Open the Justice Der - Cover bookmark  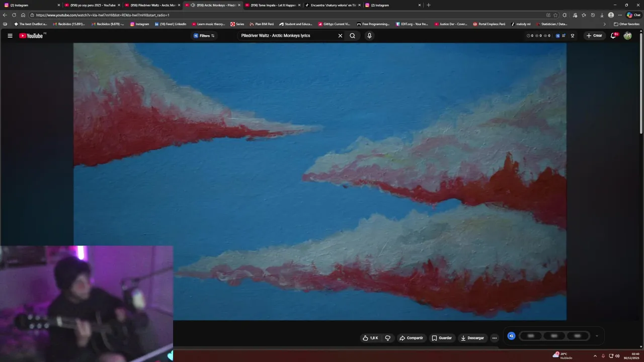[451, 24]
